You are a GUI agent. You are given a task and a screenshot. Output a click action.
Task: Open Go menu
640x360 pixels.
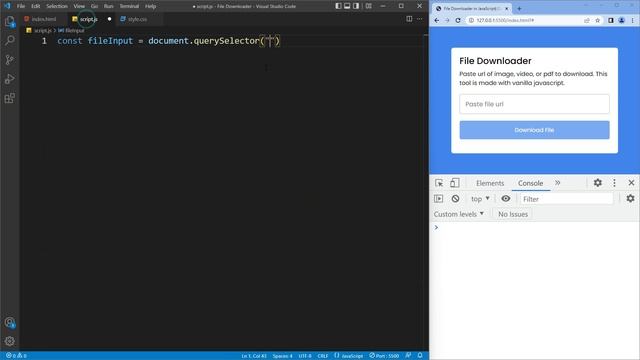point(94,6)
